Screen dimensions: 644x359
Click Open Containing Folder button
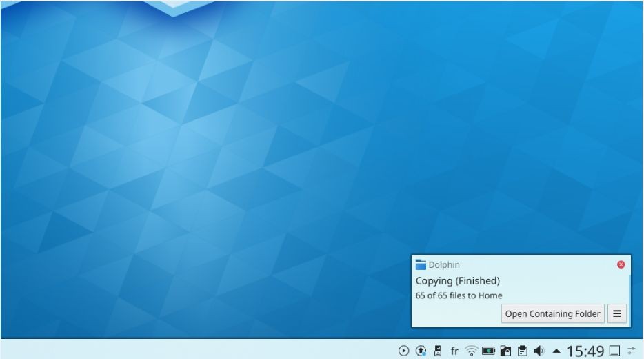coord(552,313)
